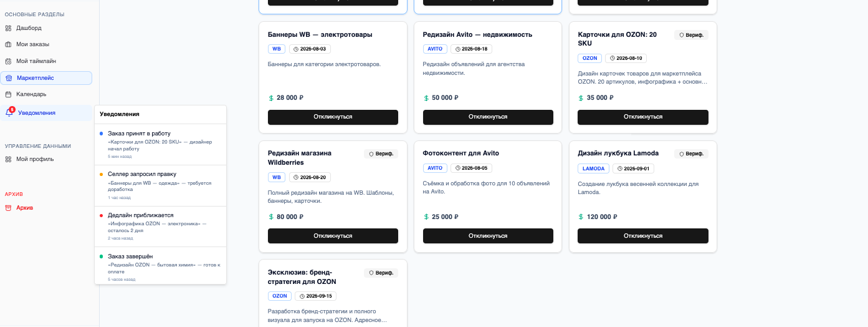
Task: Click LAMODA tag on лукбук card
Action: pos(593,168)
